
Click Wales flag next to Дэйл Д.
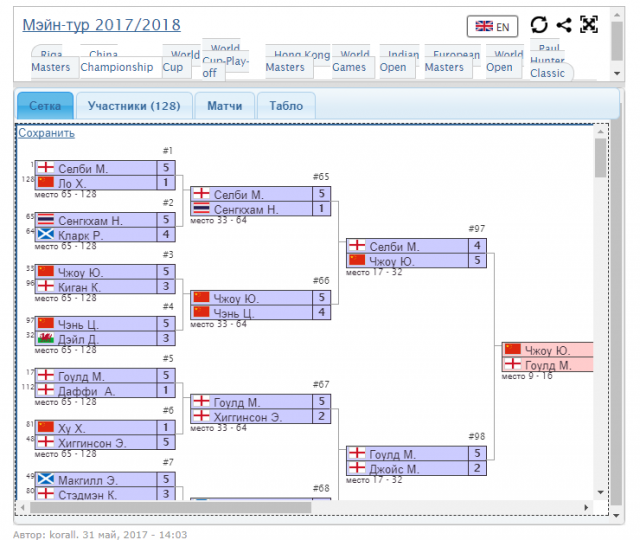point(45,339)
